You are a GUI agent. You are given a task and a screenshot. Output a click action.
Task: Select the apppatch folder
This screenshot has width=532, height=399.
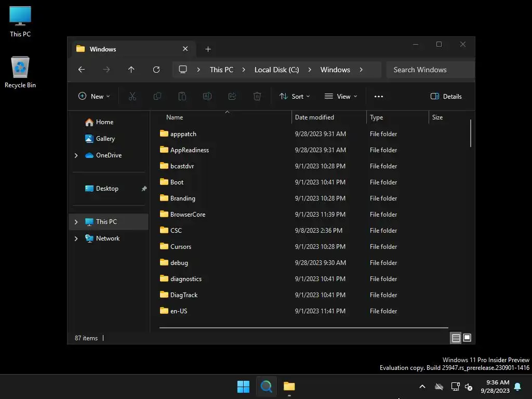click(183, 134)
